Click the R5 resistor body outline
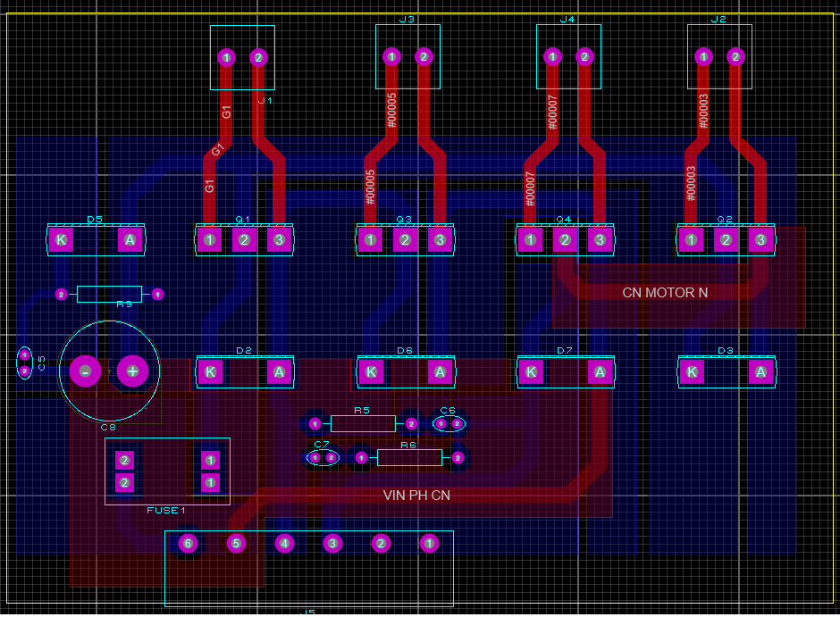Viewport: 840px width, 617px height. coord(363,424)
